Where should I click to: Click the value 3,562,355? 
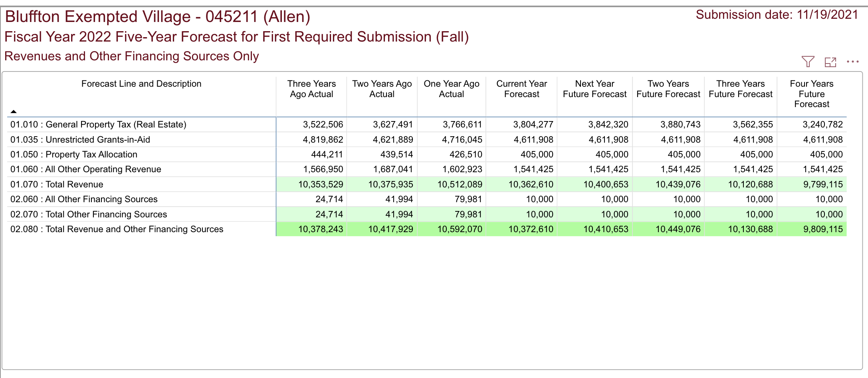coord(753,124)
